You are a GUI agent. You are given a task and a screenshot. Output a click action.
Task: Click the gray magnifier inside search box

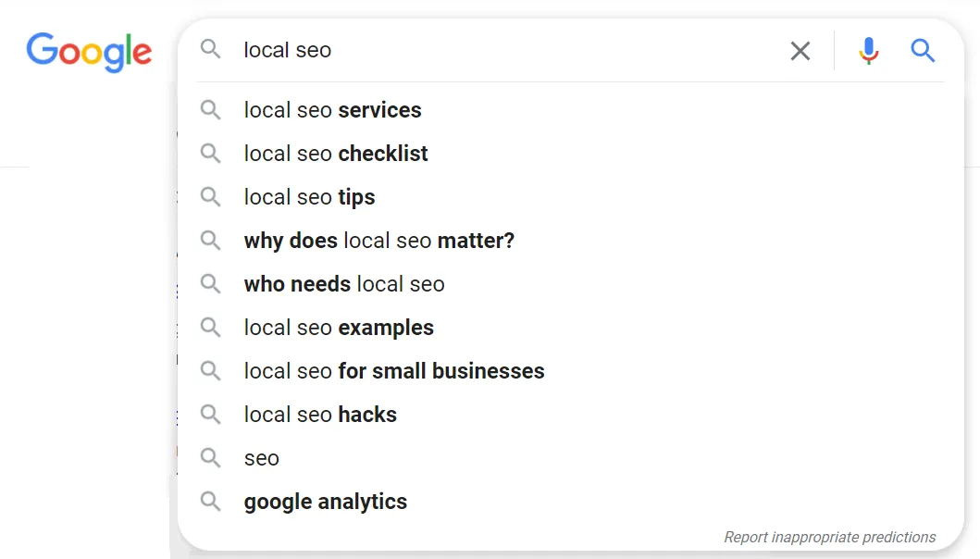click(x=211, y=50)
